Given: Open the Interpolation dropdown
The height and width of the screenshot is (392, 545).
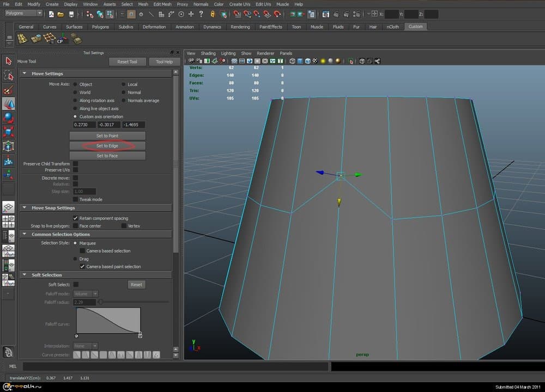Looking at the screenshot, I should tap(86, 346).
